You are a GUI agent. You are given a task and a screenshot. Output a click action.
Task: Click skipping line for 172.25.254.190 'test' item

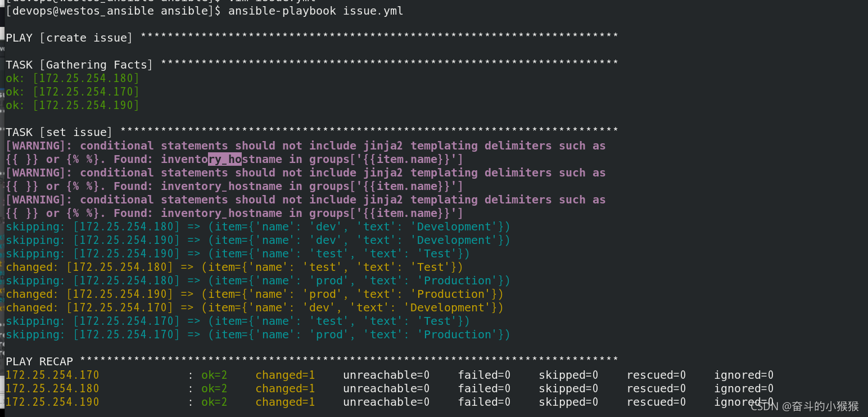[238, 254]
